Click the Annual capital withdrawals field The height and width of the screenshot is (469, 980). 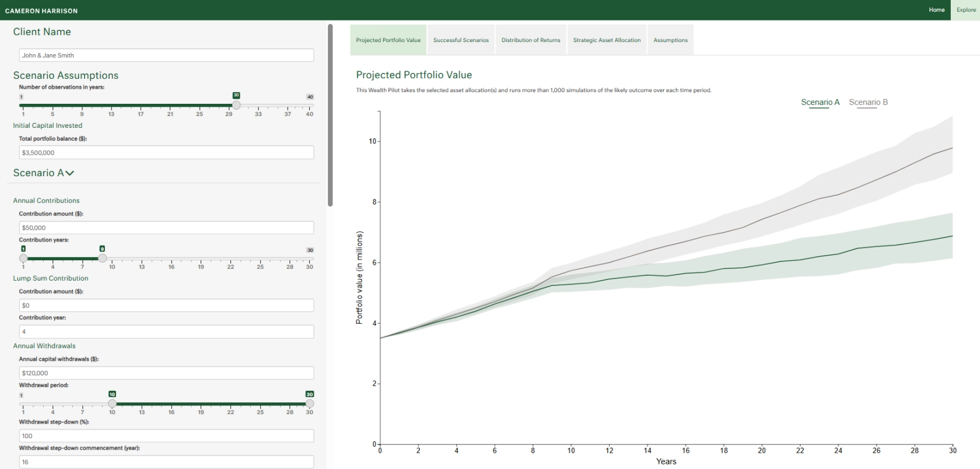(x=166, y=373)
